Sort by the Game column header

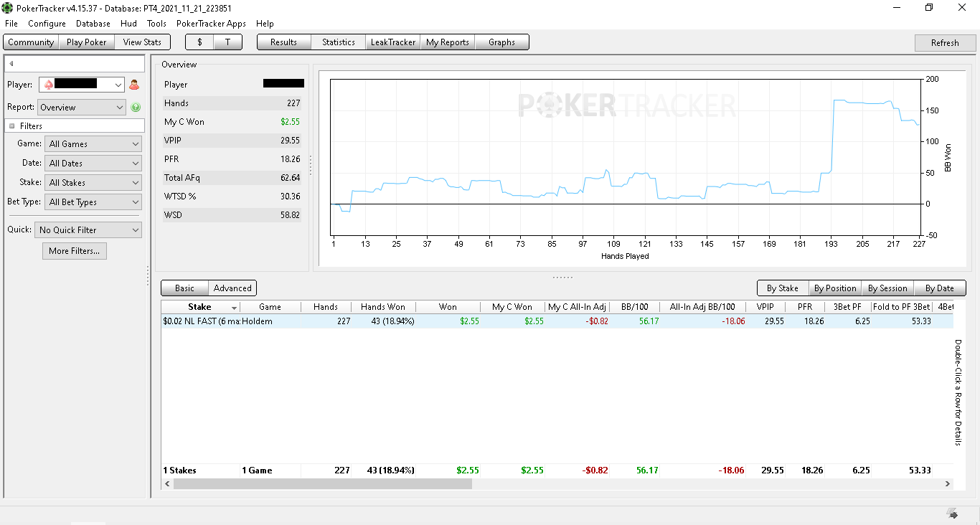tap(270, 307)
